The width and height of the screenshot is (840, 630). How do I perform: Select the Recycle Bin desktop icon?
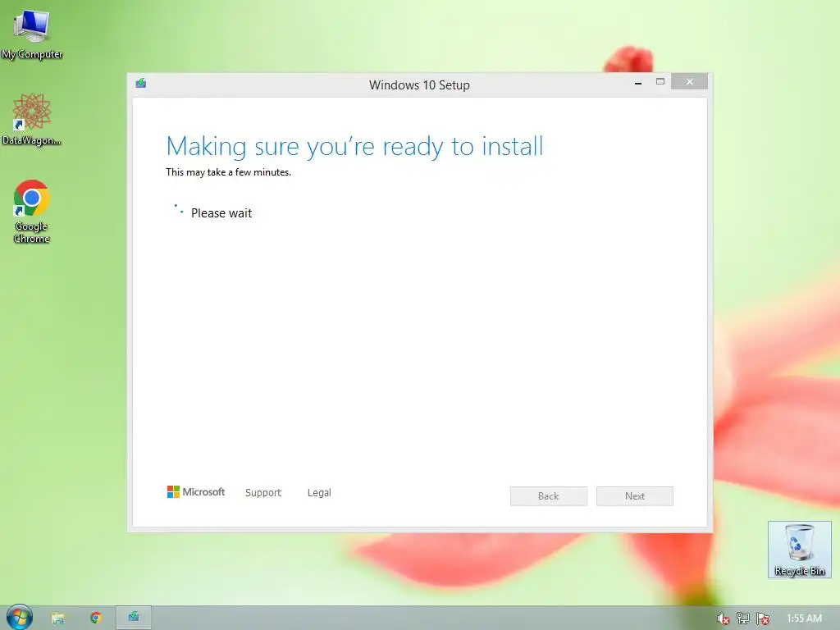[x=799, y=549]
